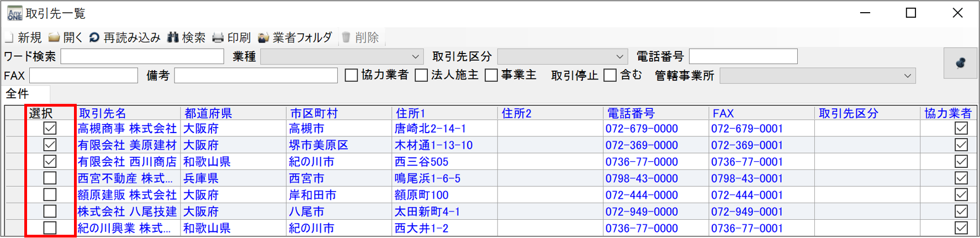Sort by the 取引先名 column header
The image size is (980, 238).
click(103, 113)
